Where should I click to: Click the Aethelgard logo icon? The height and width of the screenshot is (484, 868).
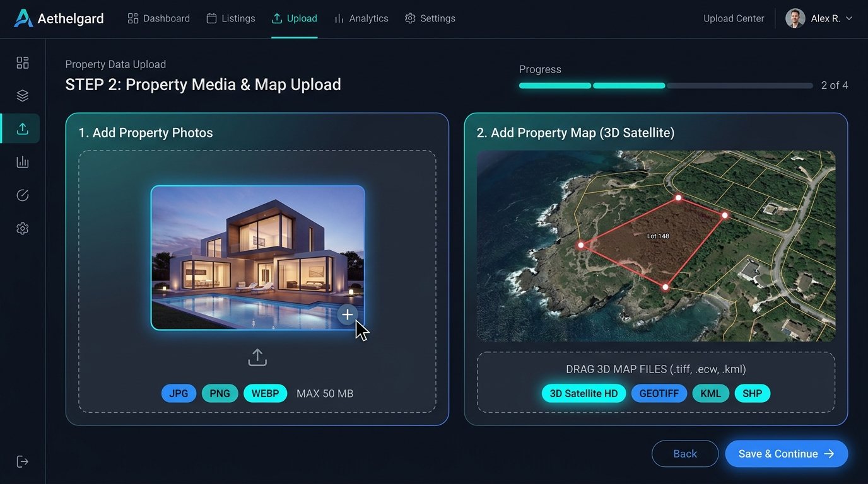[23, 18]
